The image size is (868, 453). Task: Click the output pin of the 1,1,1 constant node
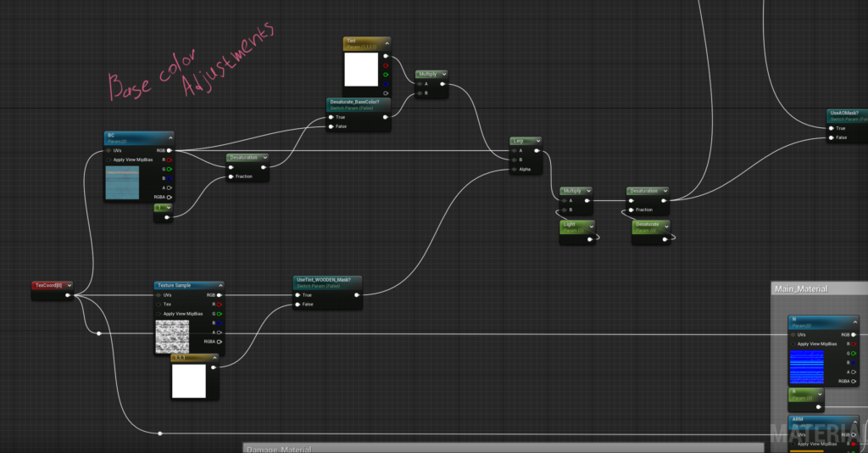pos(214,367)
